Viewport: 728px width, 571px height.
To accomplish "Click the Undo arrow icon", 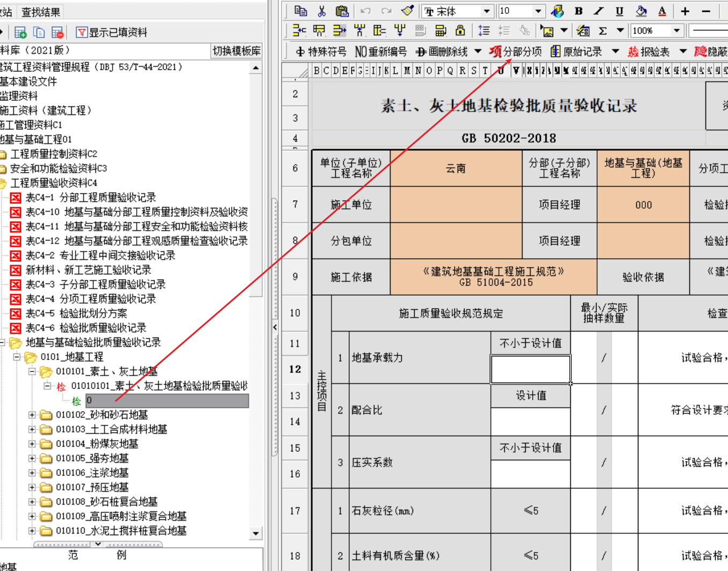I will coord(365,11).
